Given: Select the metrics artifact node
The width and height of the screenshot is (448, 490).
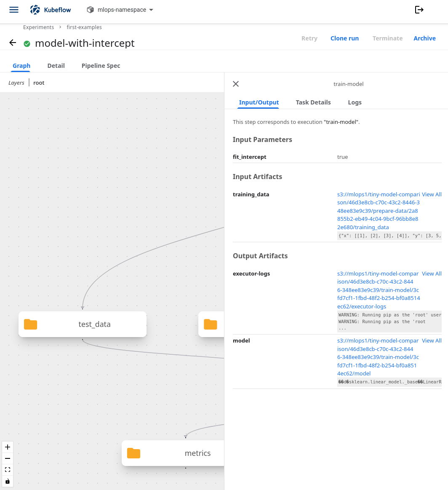Looking at the screenshot, I should click(173, 453).
